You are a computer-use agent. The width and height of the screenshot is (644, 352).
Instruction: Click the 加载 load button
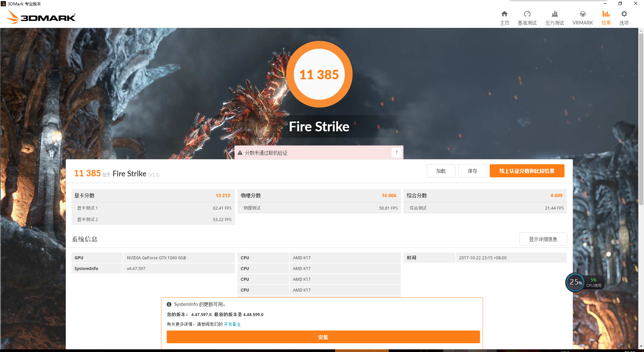point(441,171)
